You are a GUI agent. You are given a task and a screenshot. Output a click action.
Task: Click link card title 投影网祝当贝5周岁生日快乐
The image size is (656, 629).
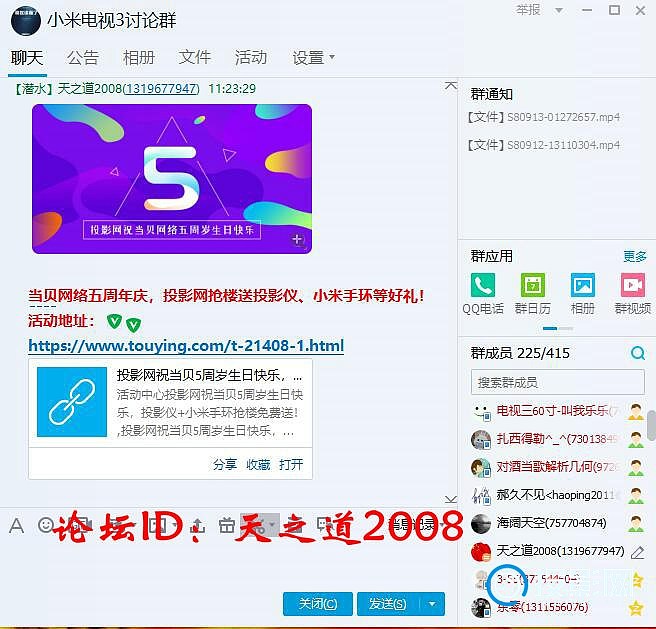[x=209, y=375]
